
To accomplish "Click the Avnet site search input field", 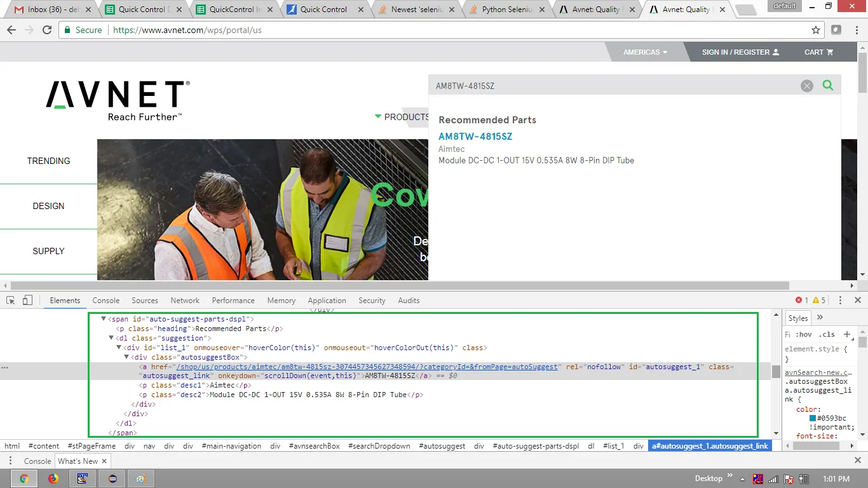I will [x=613, y=86].
